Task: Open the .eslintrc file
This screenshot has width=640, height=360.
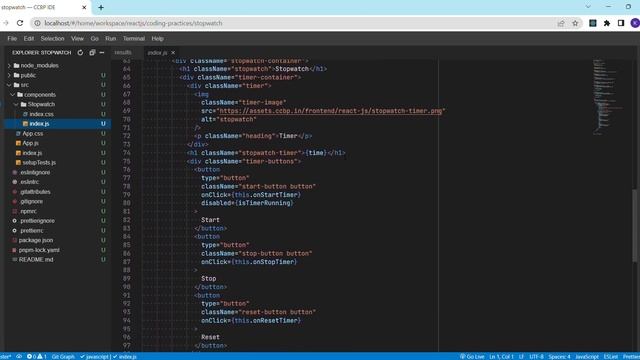Action: click(x=29, y=182)
